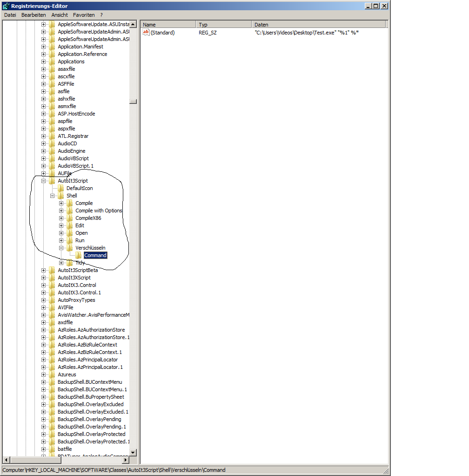469x476 pixels.
Task: Expand the Compile with Options key
Action: click(x=61, y=211)
